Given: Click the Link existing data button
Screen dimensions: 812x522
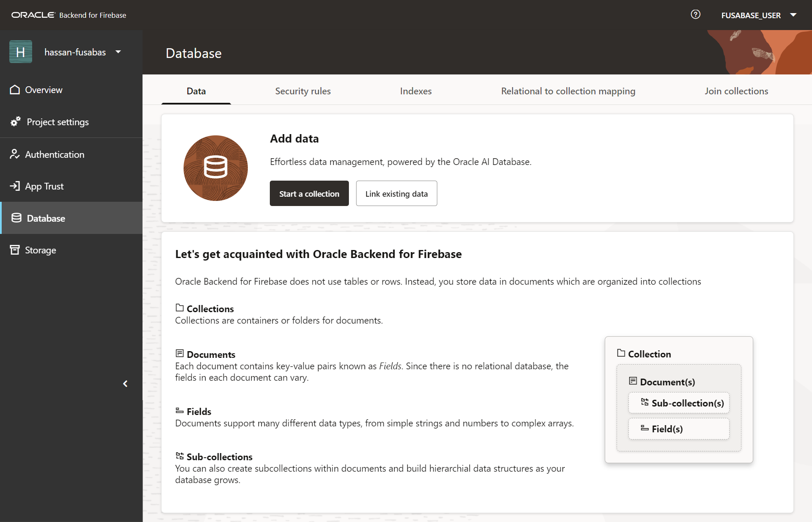Looking at the screenshot, I should click(396, 193).
